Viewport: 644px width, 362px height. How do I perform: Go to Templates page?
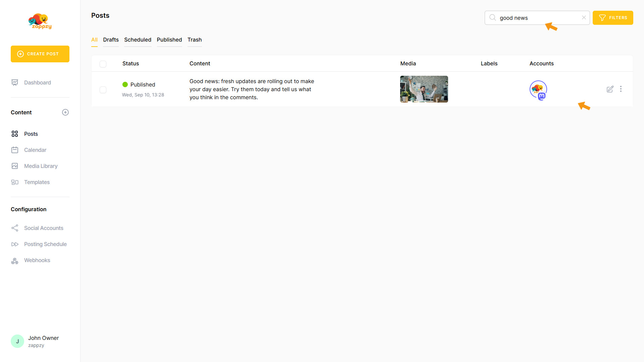(x=37, y=182)
